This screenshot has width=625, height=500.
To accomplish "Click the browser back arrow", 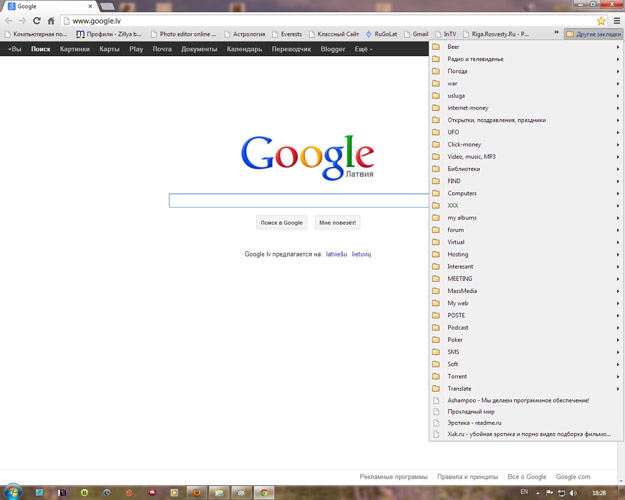I will [x=9, y=20].
